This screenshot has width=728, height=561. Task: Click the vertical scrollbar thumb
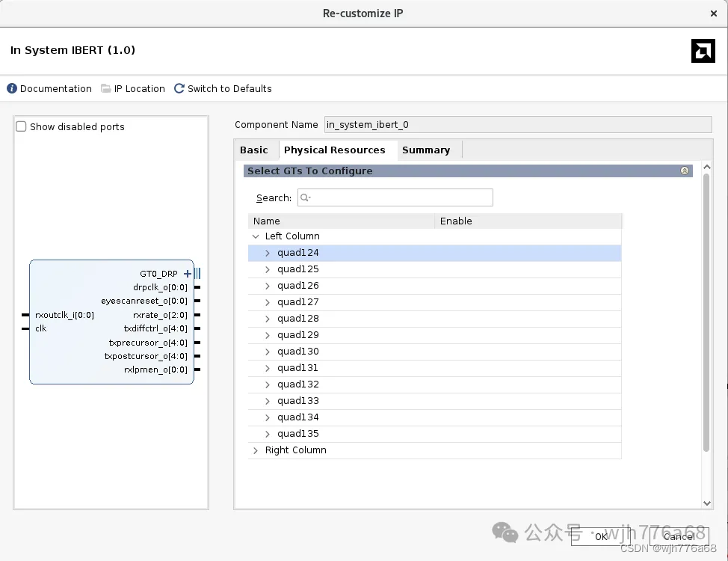[706, 313]
